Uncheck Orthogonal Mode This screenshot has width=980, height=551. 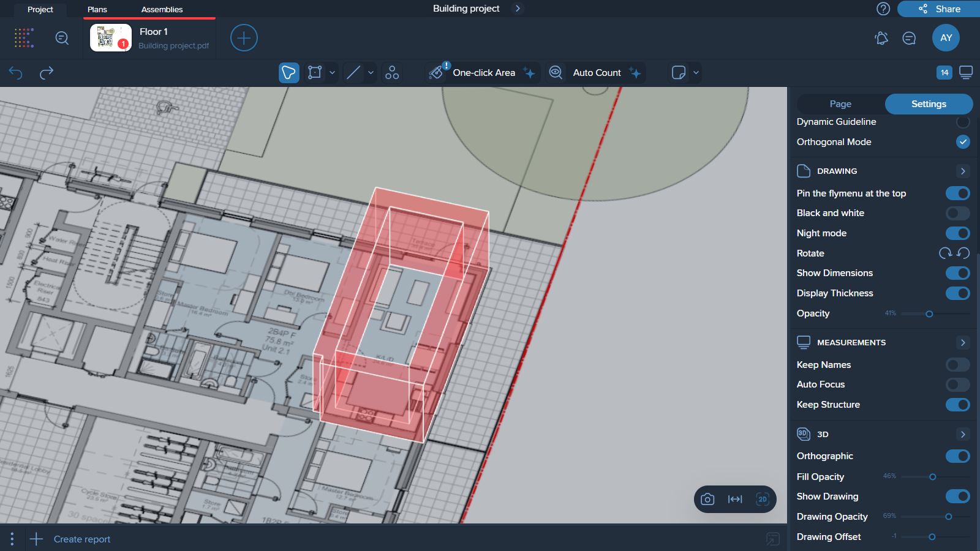coord(963,142)
